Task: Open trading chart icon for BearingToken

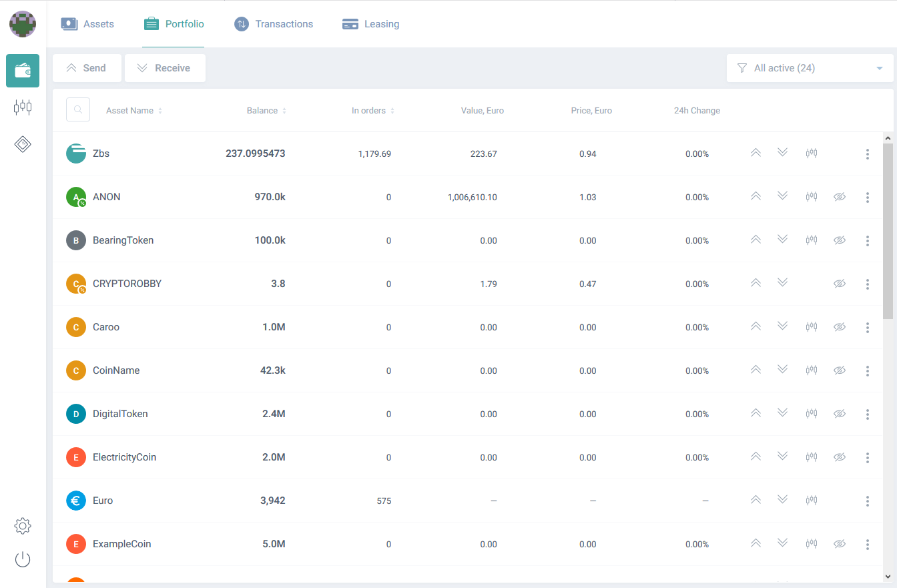Action: coord(811,240)
